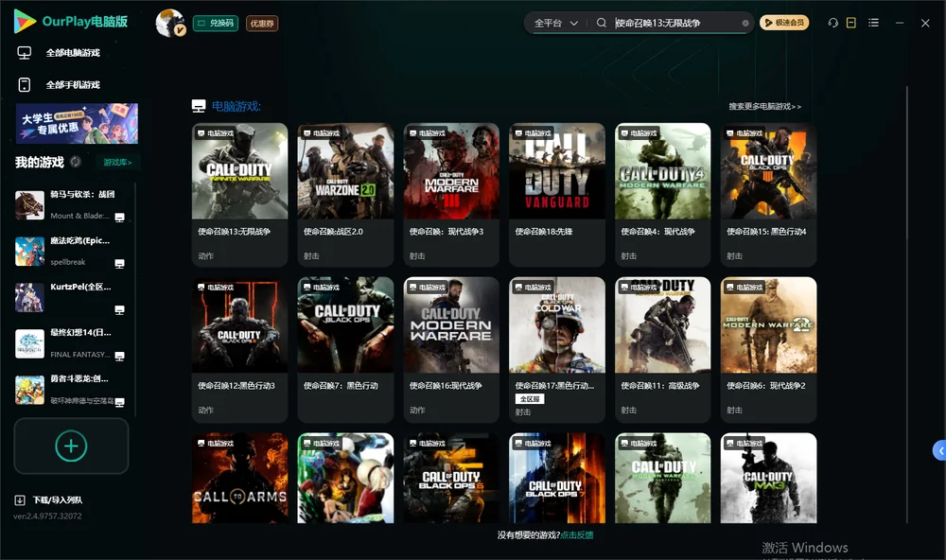
Task: Select 最终幻想14(日...) in my games
Action: [71, 343]
